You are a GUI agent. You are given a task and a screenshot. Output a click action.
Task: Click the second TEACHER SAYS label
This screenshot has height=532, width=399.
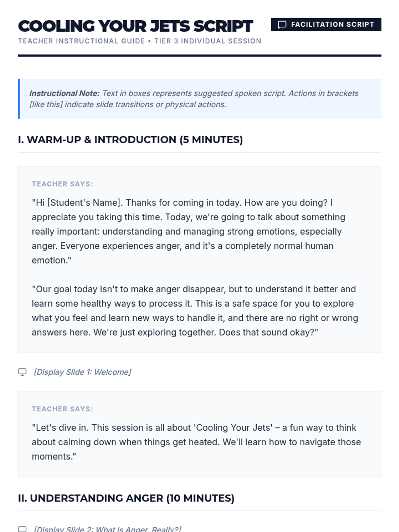click(62, 409)
